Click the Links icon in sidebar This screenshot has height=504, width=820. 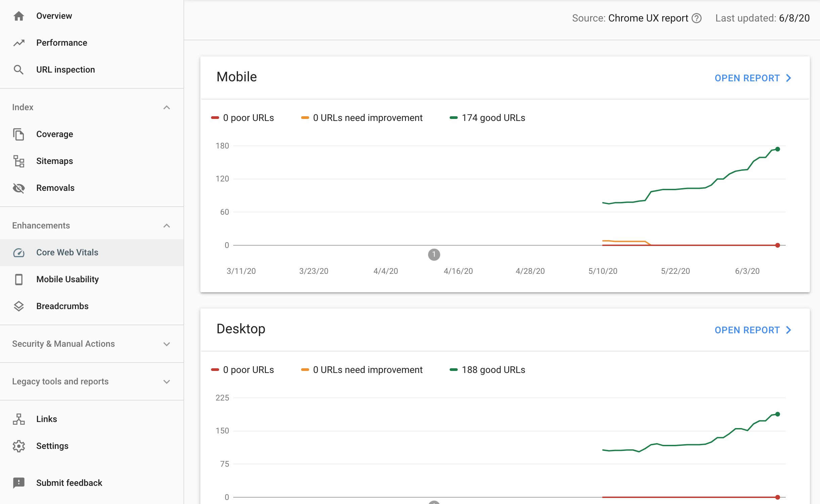pyautogui.click(x=19, y=419)
